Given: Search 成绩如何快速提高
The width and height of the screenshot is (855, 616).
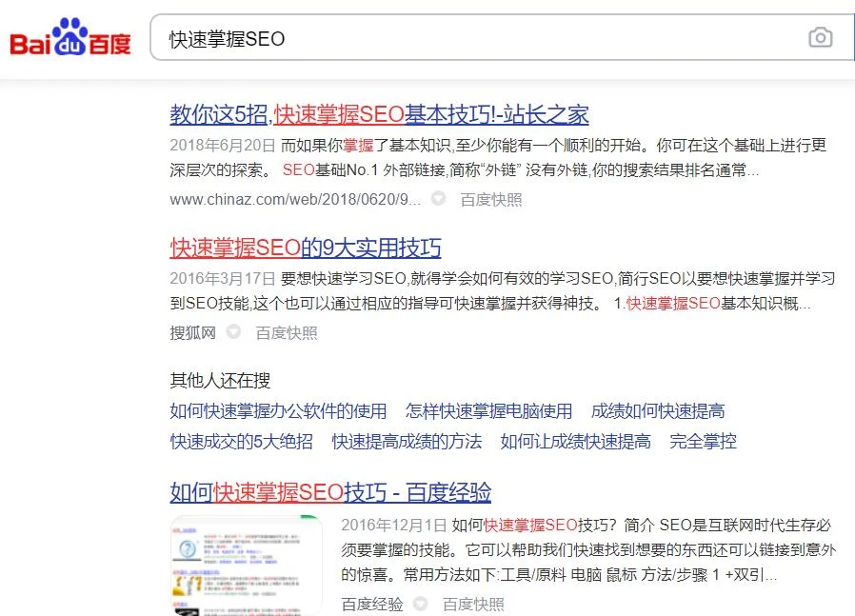Looking at the screenshot, I should click(x=658, y=411).
